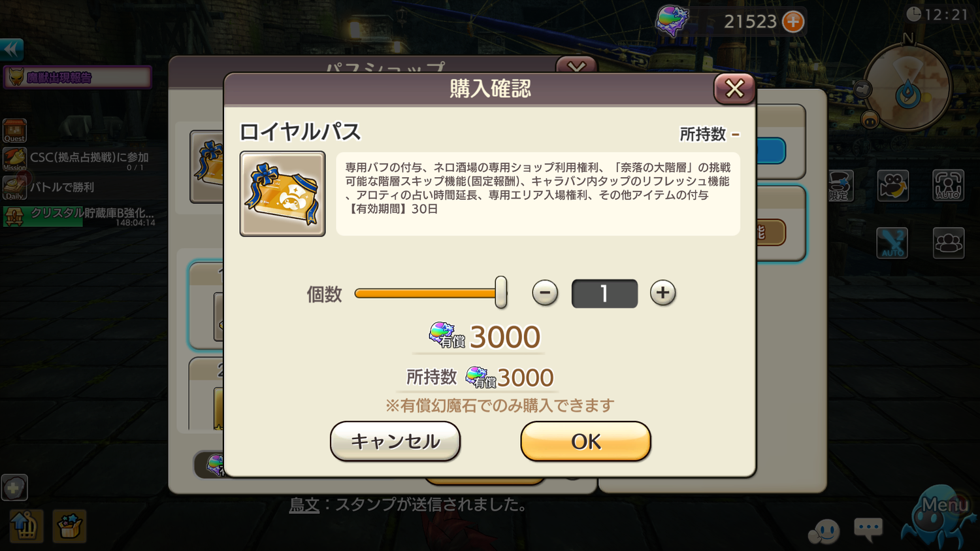Viewport: 980px width, 551px height.
Task: Click the ロイヤルパス ticket thumbnail
Action: tap(282, 194)
